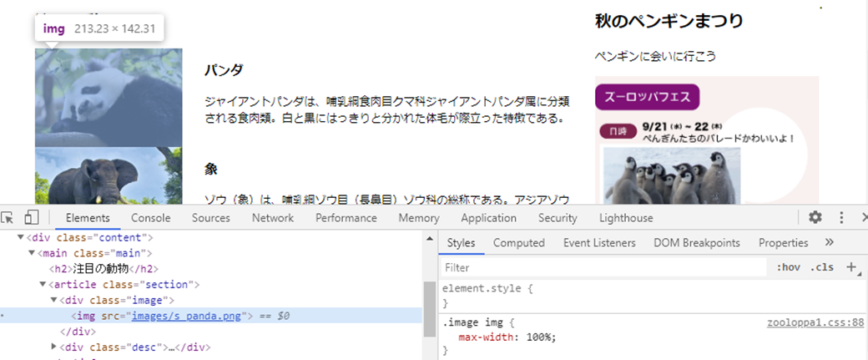Click the DOM tree scroll-up arrow
The height and width of the screenshot is (360, 868).
pos(430,238)
